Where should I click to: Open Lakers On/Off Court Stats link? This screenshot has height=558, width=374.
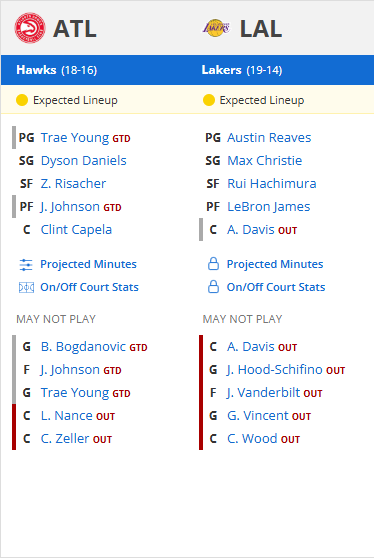tap(276, 287)
